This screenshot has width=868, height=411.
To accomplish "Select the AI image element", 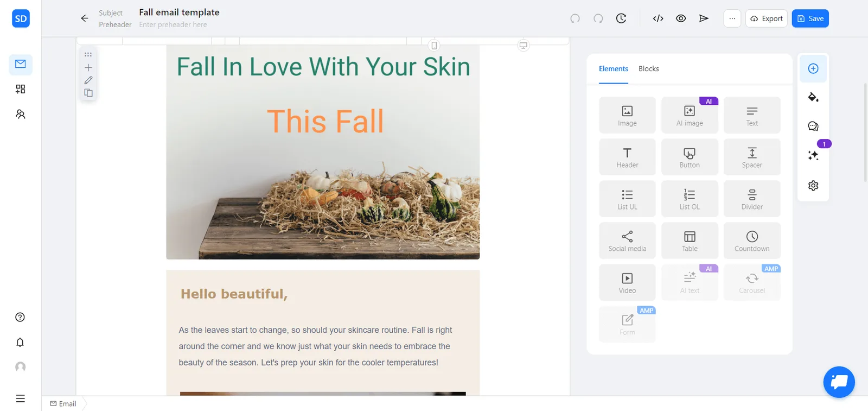I will pos(690,115).
